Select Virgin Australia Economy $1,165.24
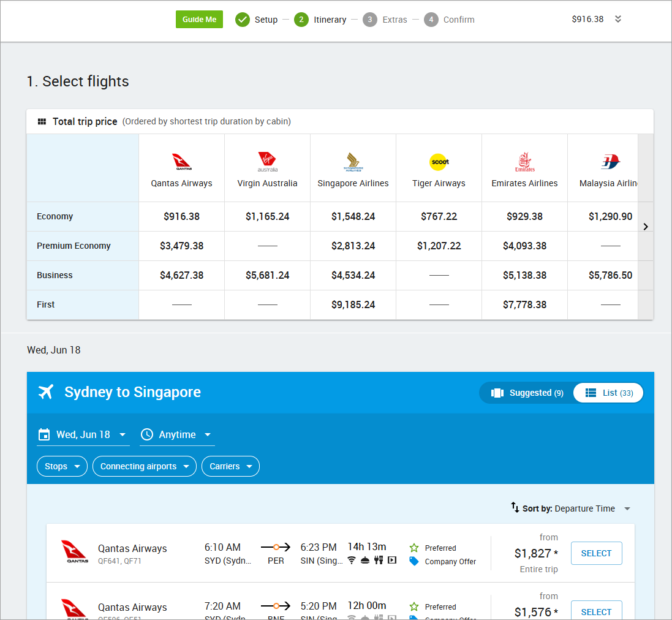The image size is (672, 620). (x=268, y=217)
